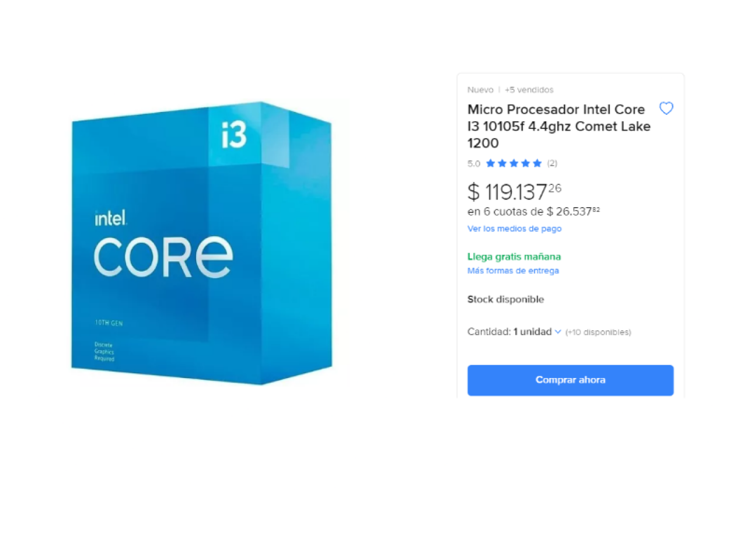Open Más formas de entrega link
Image resolution: width=747 pixels, height=560 pixels.
tap(513, 271)
